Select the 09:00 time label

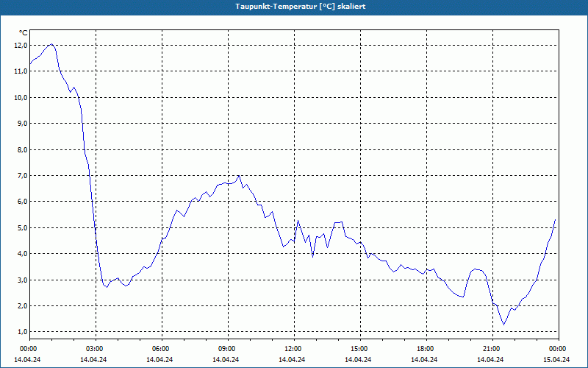(226, 349)
